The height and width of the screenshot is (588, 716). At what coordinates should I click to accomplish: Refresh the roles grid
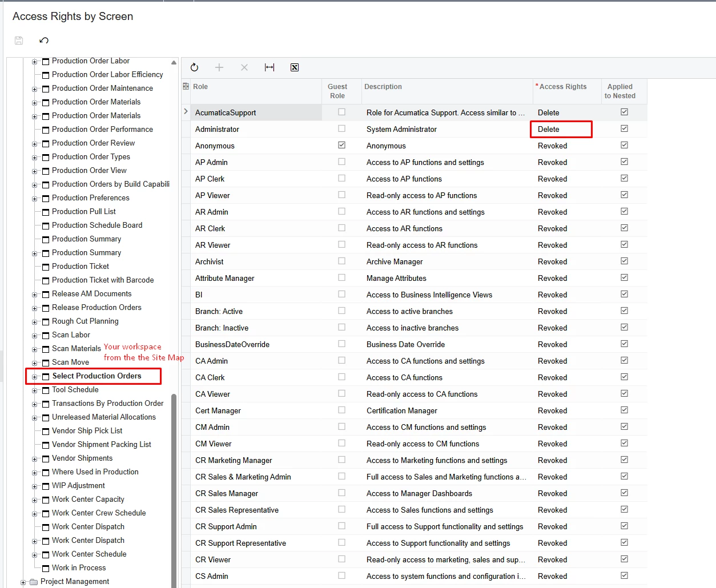point(194,67)
